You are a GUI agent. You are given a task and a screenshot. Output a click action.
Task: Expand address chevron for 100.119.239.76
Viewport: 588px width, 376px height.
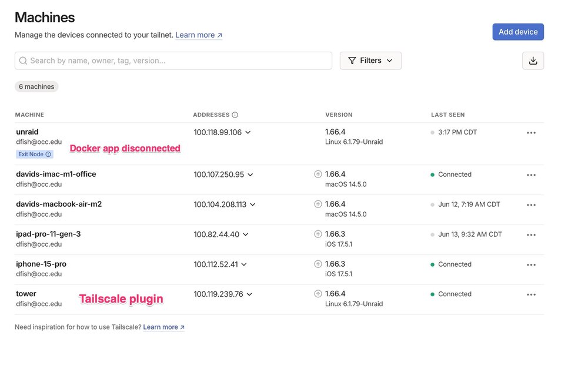(249, 294)
